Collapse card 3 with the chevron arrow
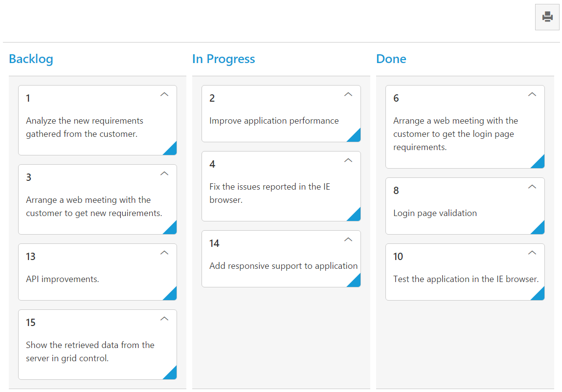Screen dimensions: 562x392 [x=164, y=174]
